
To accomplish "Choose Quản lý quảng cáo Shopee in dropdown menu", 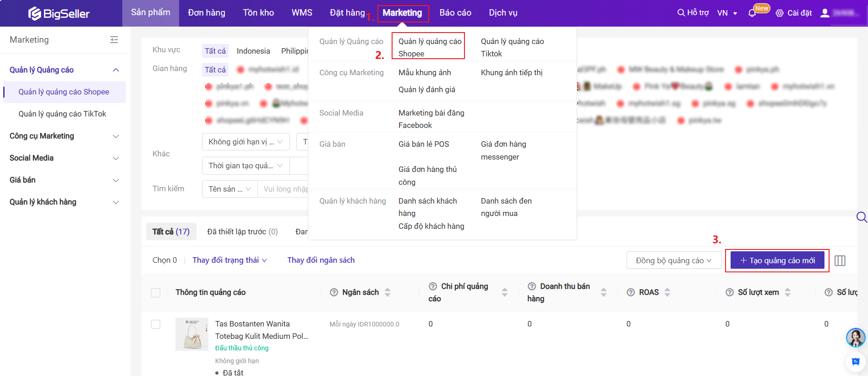I will coord(430,47).
